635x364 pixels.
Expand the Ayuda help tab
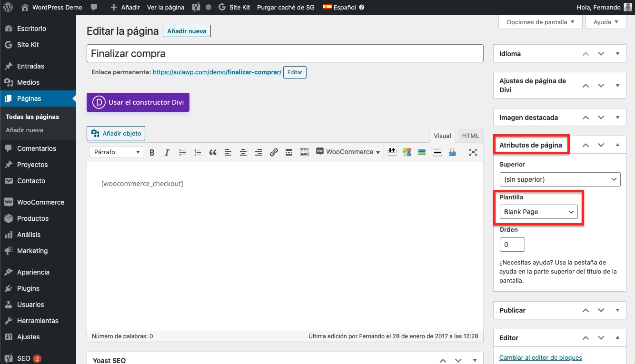[x=606, y=22]
